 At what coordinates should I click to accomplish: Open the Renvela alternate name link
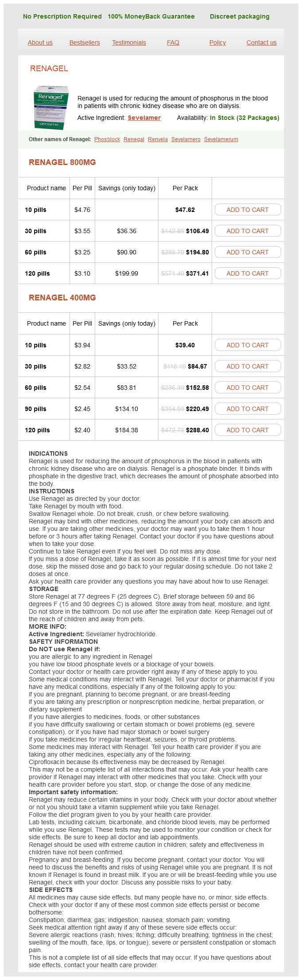(x=158, y=139)
